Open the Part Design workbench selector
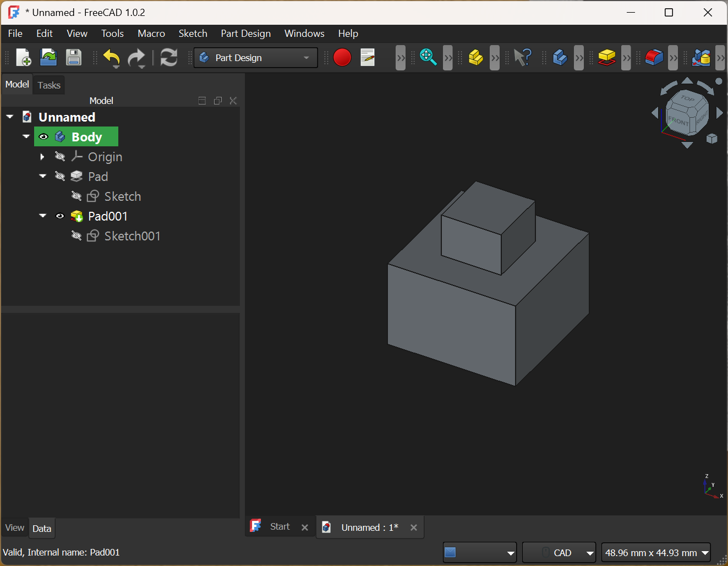Viewport: 728px width, 566px height. coord(255,57)
